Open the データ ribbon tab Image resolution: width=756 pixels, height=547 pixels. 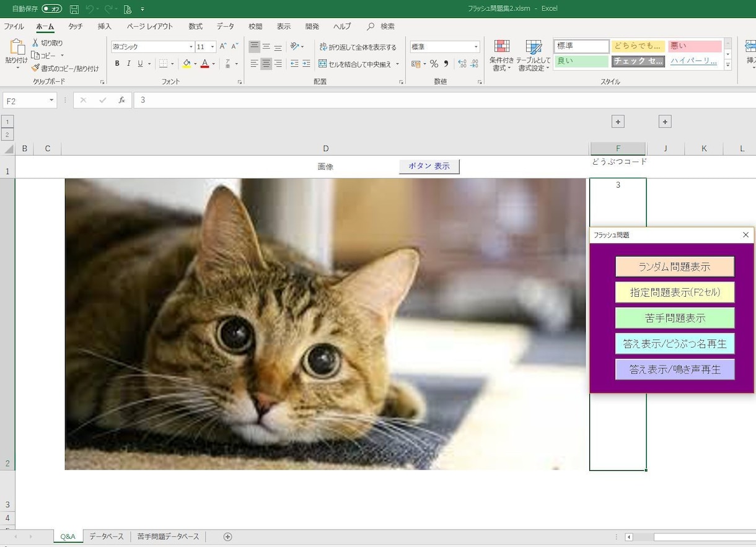[226, 27]
